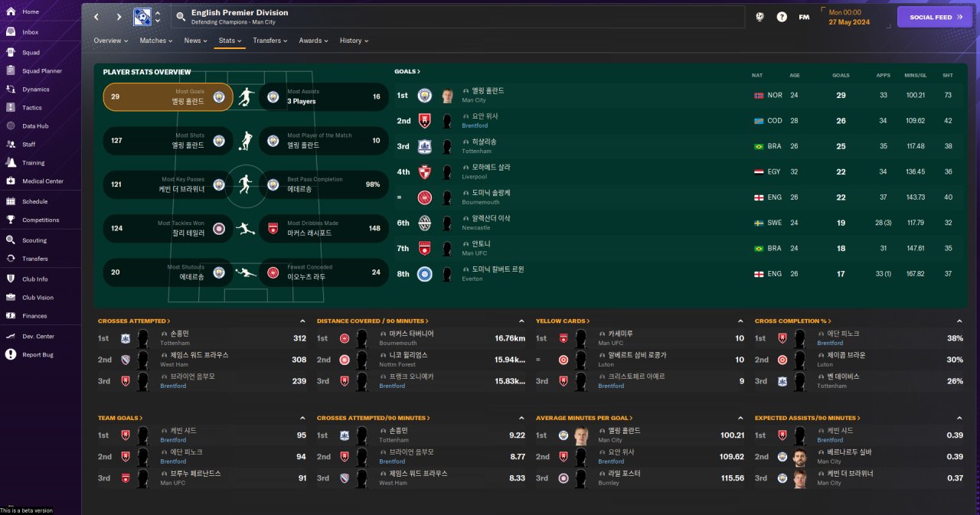Select the Most Assists 3 Players card

324,96
